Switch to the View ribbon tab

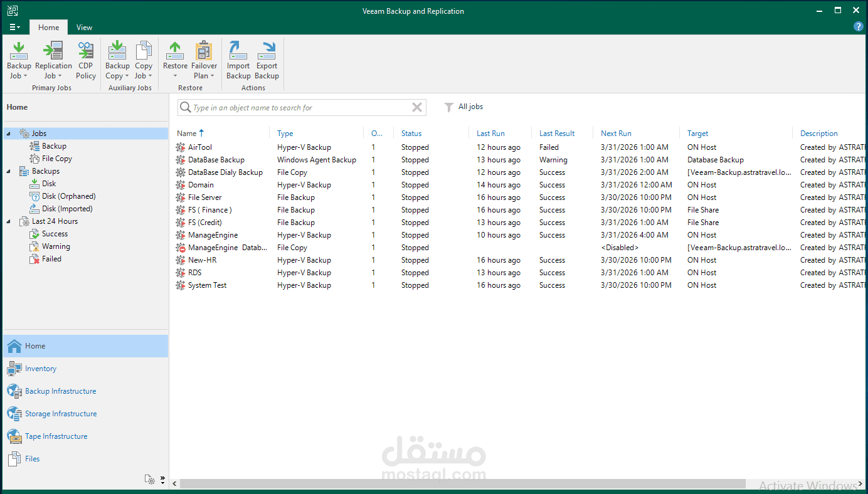pos(84,27)
